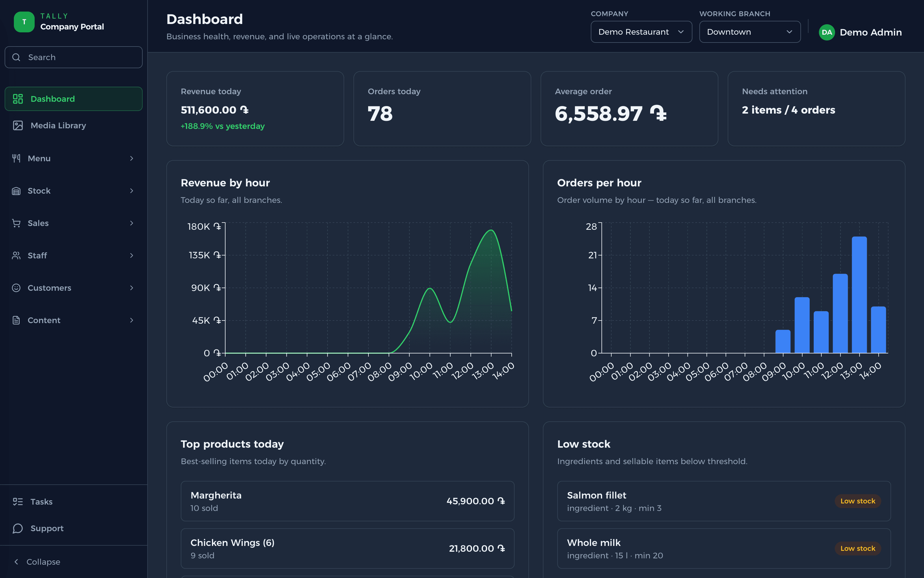The width and height of the screenshot is (924, 578).
Task: Click the Media Library image icon
Action: point(18,125)
